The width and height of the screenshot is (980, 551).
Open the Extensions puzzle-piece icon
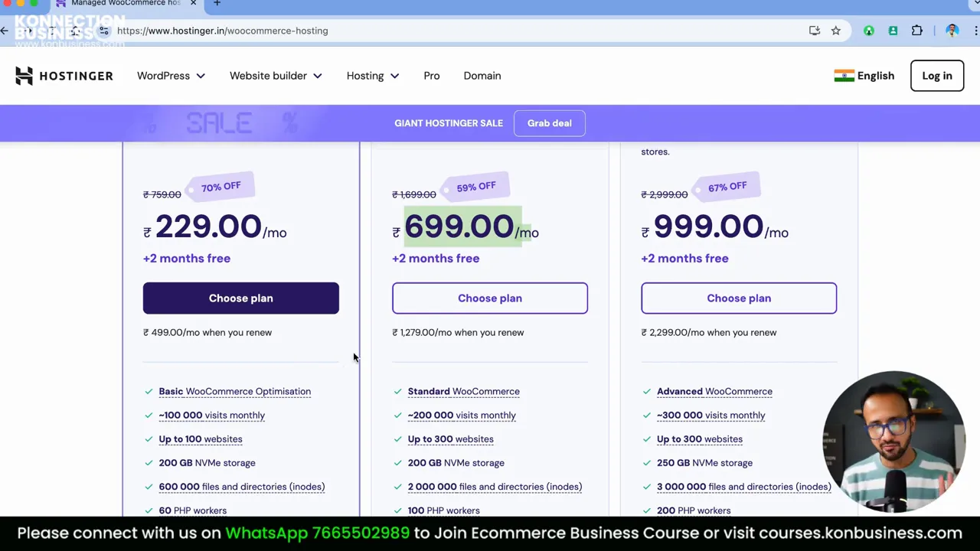917,31
